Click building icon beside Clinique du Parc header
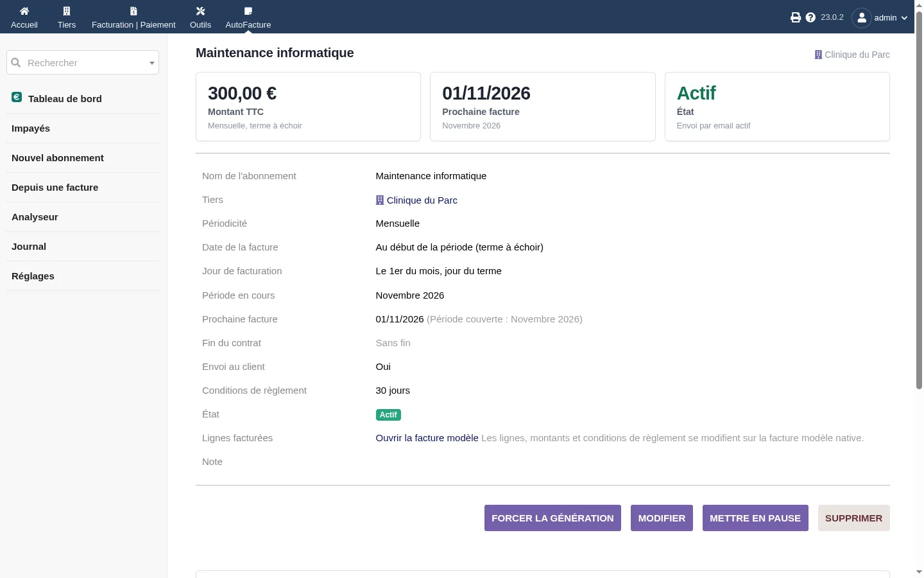Image resolution: width=924 pixels, height=578 pixels. pyautogui.click(x=818, y=55)
